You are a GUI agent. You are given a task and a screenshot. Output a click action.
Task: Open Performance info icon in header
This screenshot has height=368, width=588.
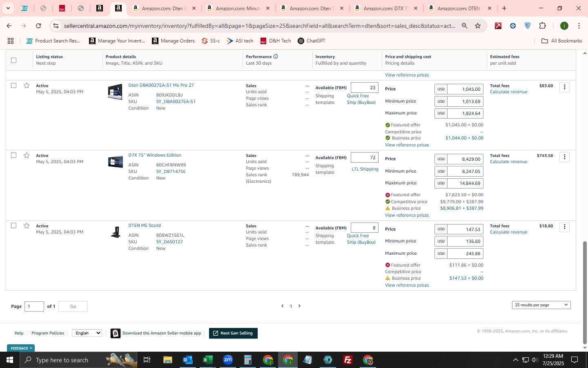(276, 56)
